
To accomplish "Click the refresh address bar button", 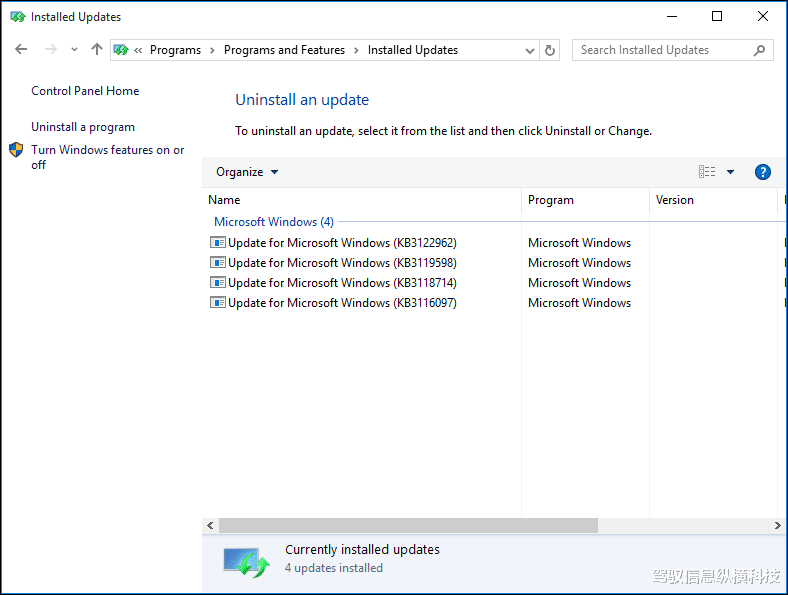I will (x=550, y=50).
